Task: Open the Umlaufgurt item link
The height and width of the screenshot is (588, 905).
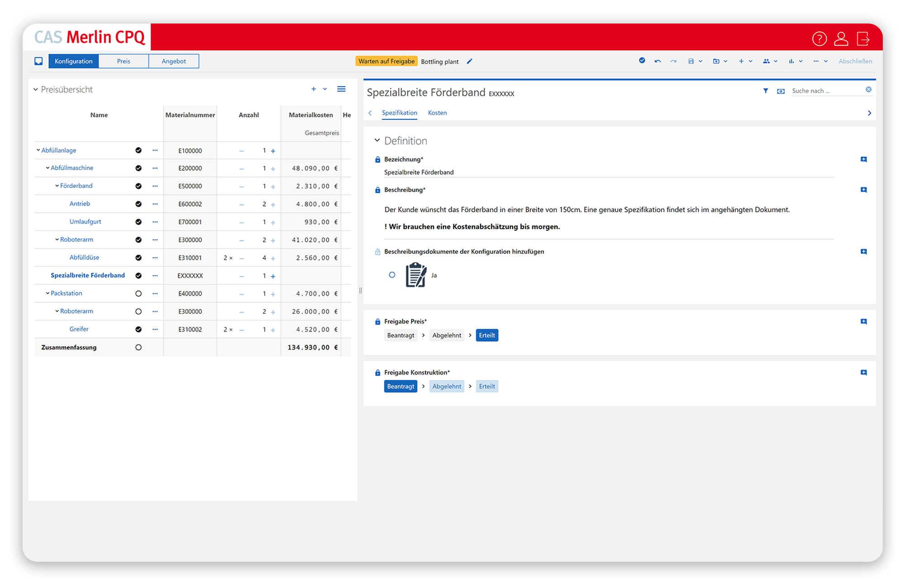Action: [85, 222]
